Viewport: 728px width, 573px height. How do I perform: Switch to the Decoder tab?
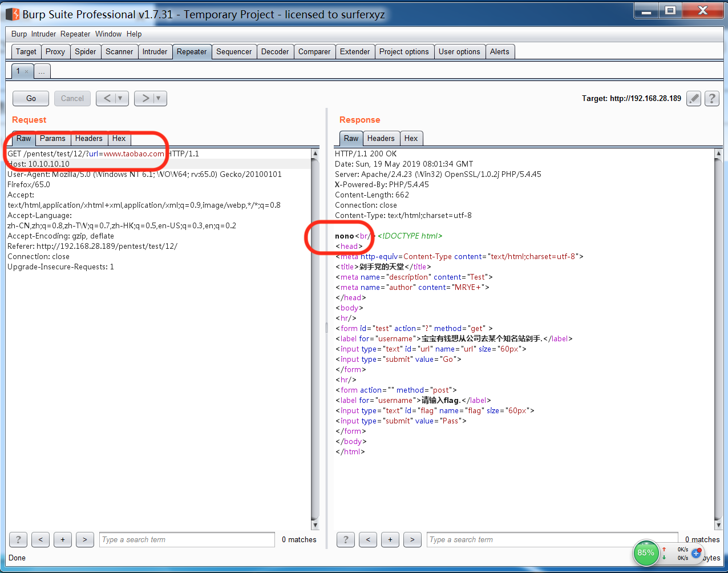point(275,51)
